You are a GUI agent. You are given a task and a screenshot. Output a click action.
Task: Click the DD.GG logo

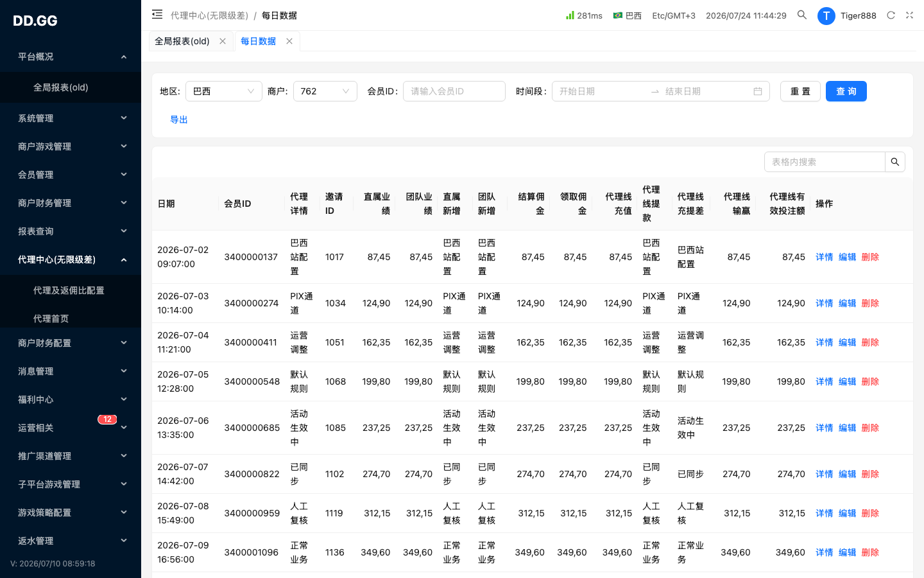click(x=35, y=21)
